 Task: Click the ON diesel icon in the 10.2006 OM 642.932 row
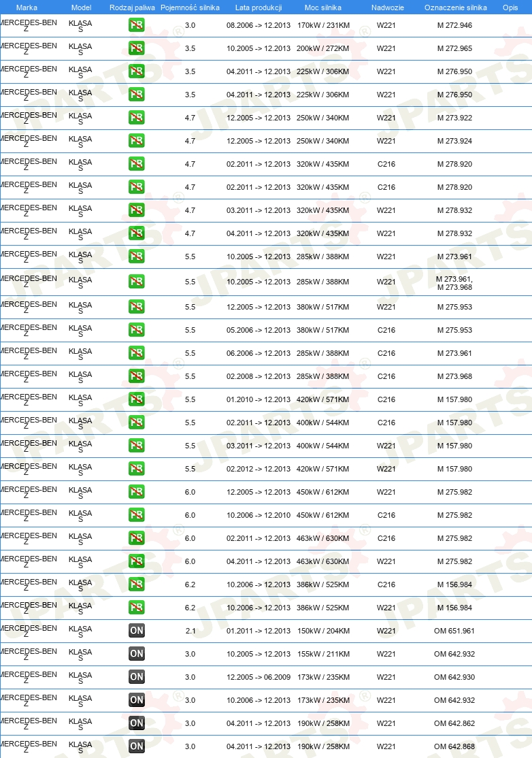click(x=137, y=700)
